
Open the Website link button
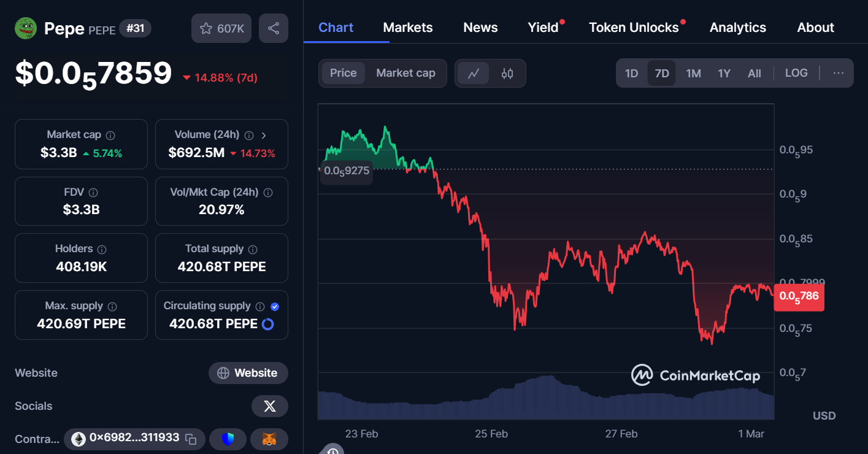click(x=248, y=373)
